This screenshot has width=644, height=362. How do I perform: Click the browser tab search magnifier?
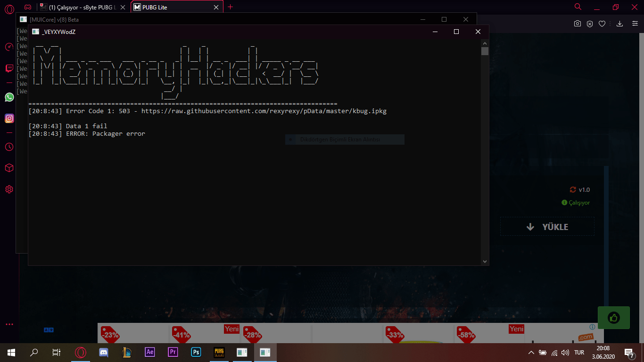[578, 7]
